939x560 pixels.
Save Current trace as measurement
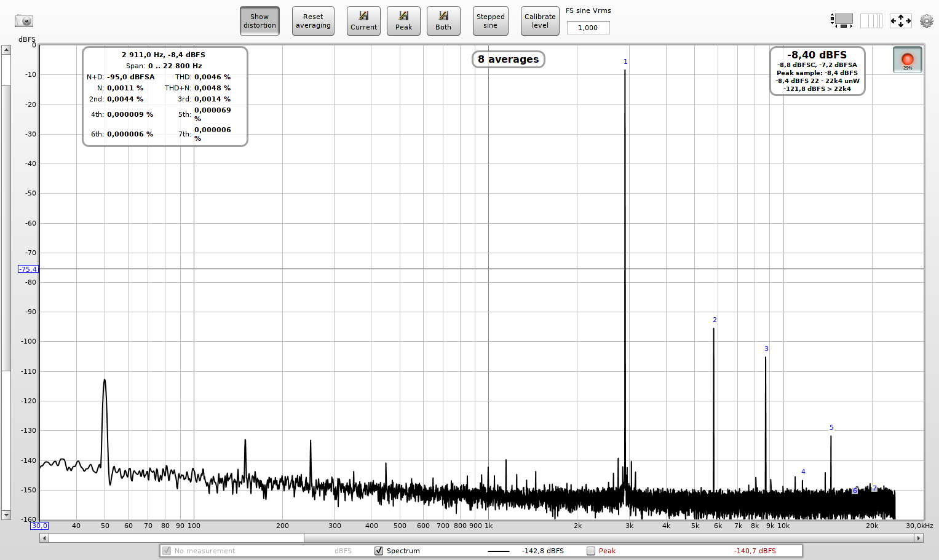coord(363,21)
